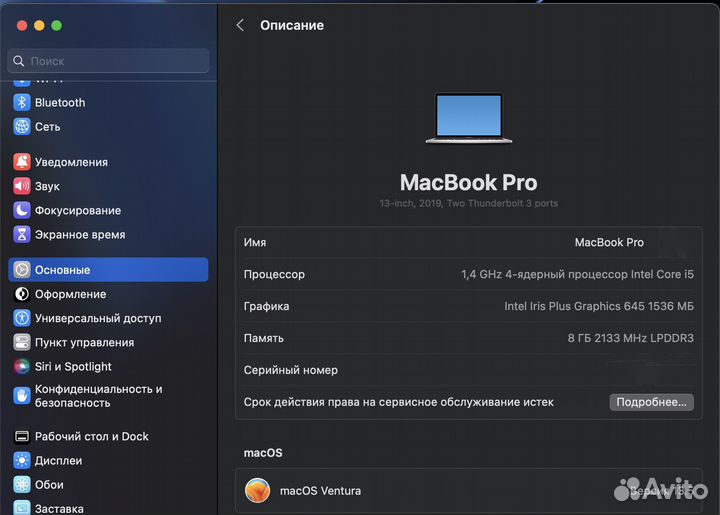Select the Основные gear icon

pos(22,270)
